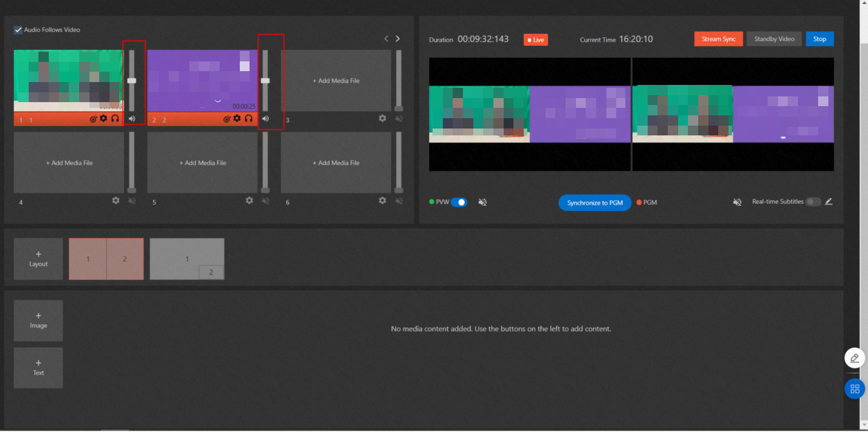
Task: Adjust volume slider of media slot 6
Action: (399, 163)
